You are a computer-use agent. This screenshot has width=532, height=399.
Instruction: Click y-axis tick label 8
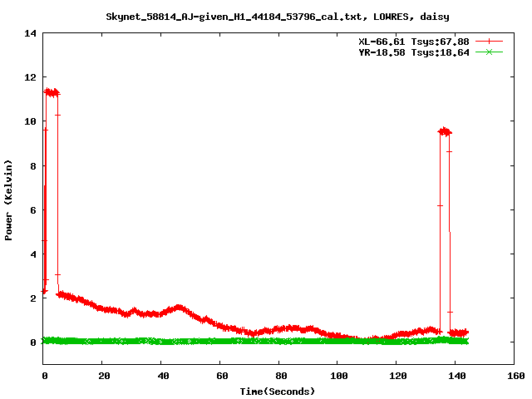pyautogui.click(x=33, y=166)
